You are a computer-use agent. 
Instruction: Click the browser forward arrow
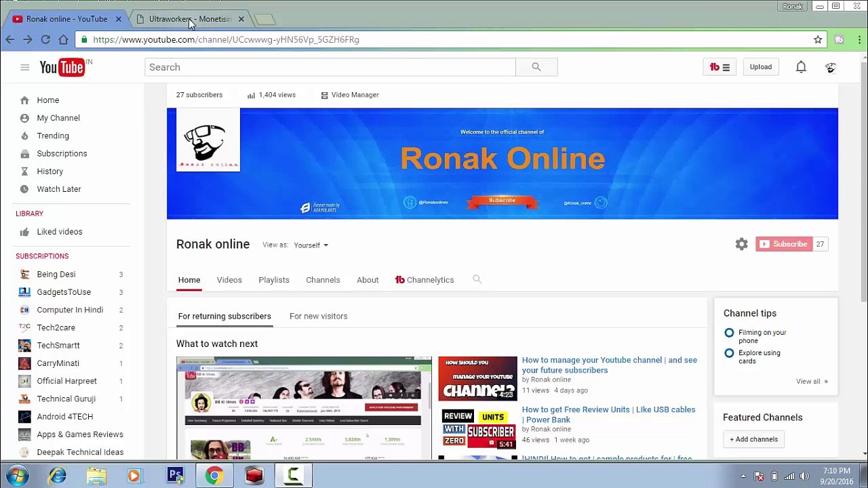pyautogui.click(x=27, y=39)
